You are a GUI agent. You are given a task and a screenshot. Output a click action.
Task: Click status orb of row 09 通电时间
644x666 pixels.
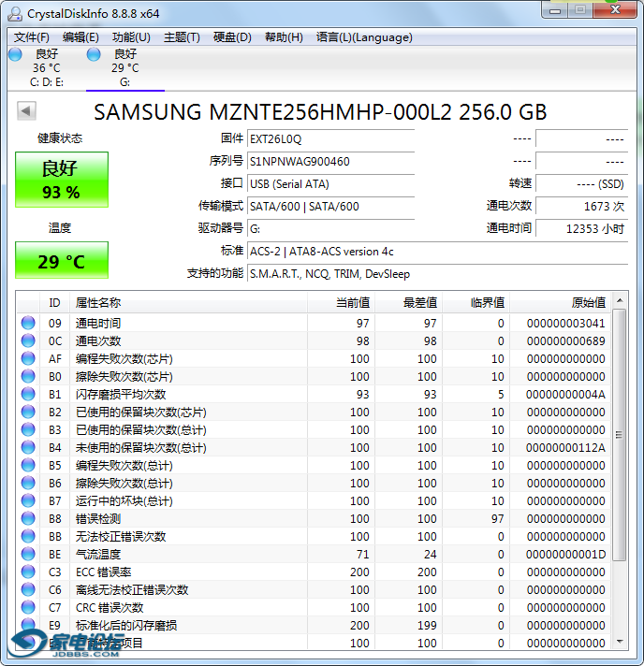pyautogui.click(x=28, y=323)
